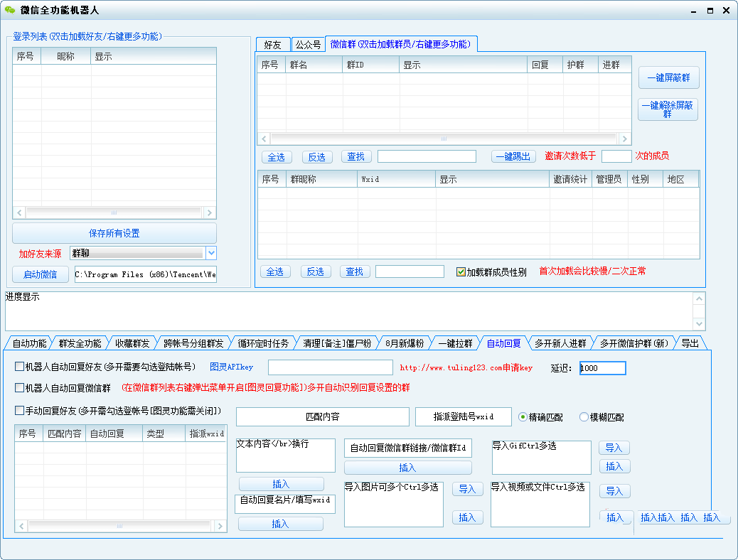Open the 循环定时任务 tab
Image resolution: width=738 pixels, height=560 pixels.
tap(263, 343)
